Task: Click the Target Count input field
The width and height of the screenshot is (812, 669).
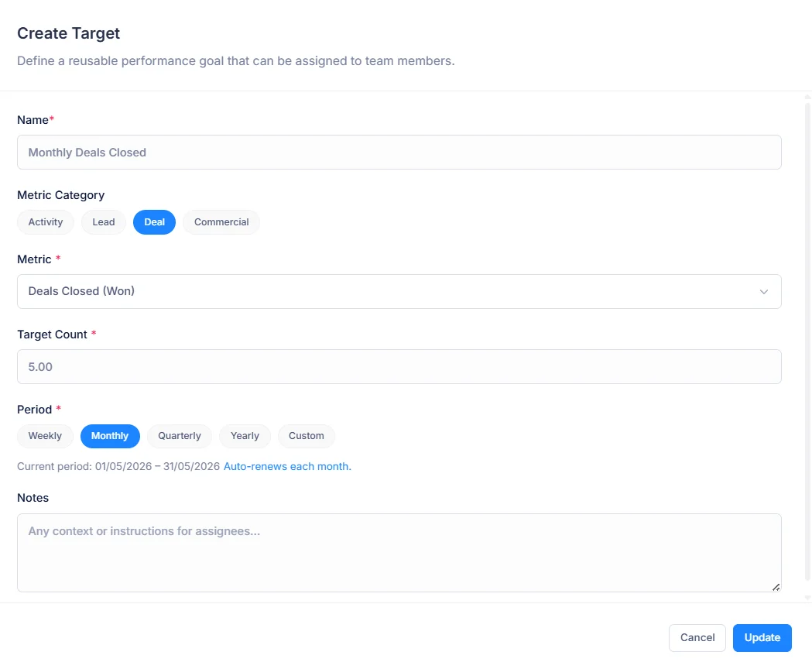Action: pyautogui.click(x=399, y=366)
